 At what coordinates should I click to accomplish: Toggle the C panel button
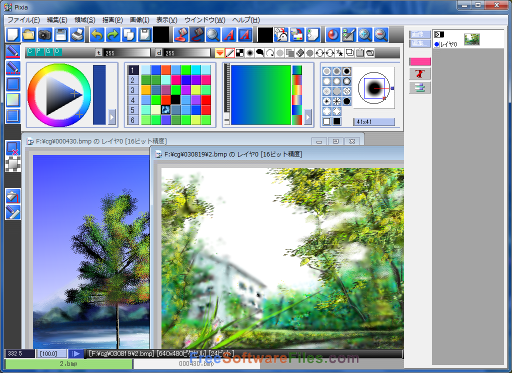tap(30, 52)
